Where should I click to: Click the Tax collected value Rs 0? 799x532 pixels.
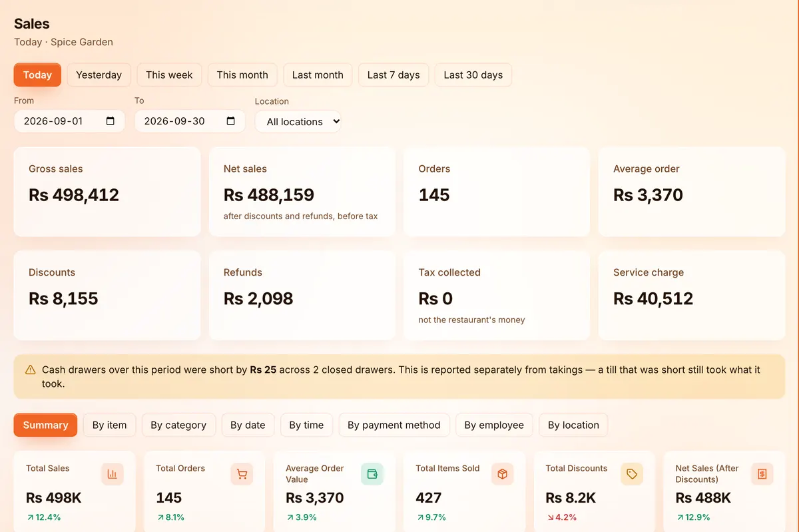(435, 299)
